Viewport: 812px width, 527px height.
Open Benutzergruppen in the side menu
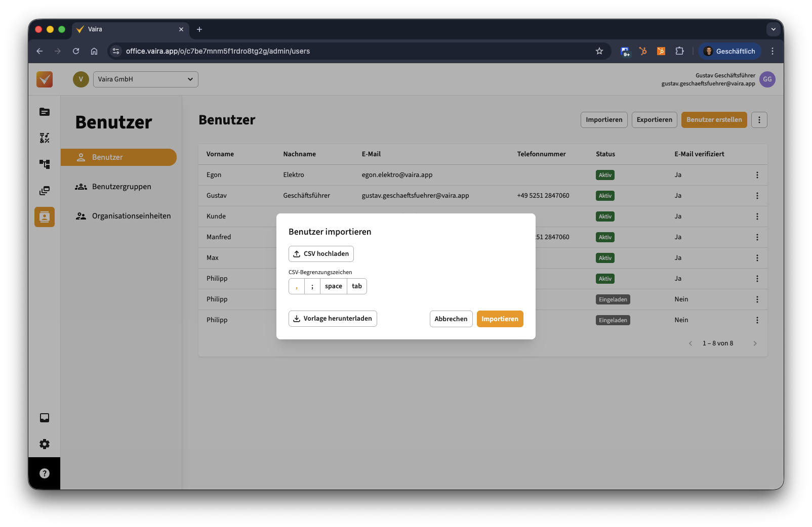[x=121, y=187]
